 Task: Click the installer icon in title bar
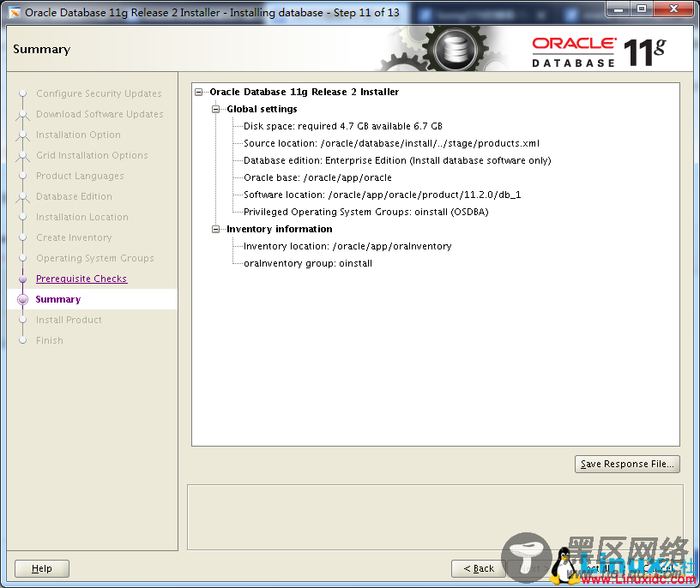15,13
